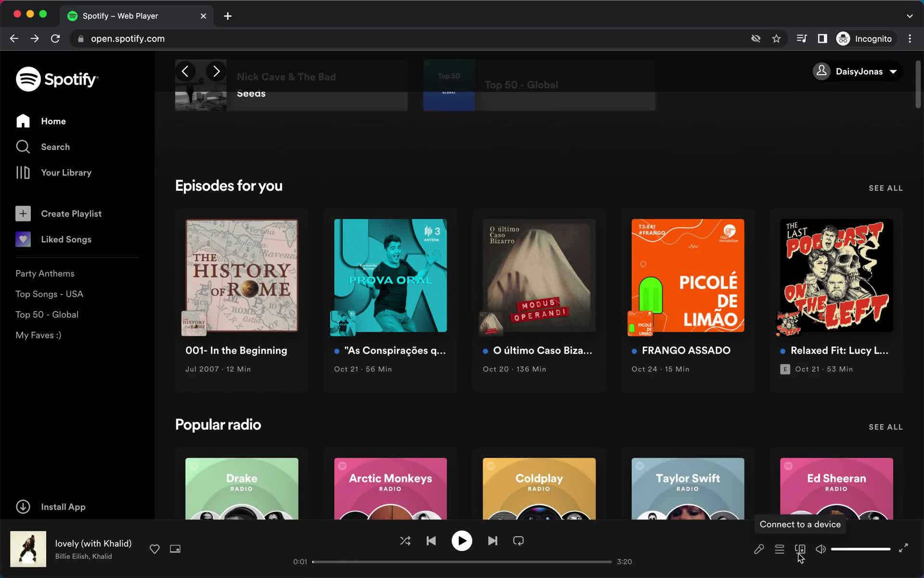Open lyrics with the microphone icon

[x=759, y=549]
